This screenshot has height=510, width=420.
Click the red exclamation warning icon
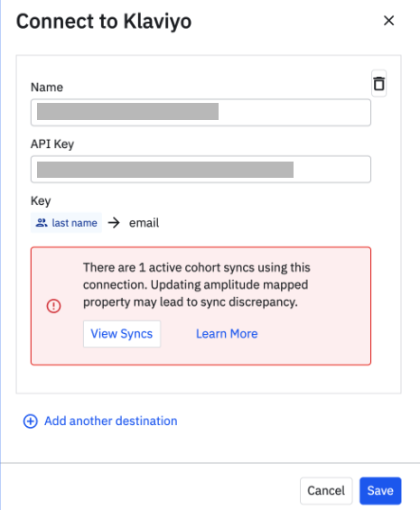click(x=53, y=306)
